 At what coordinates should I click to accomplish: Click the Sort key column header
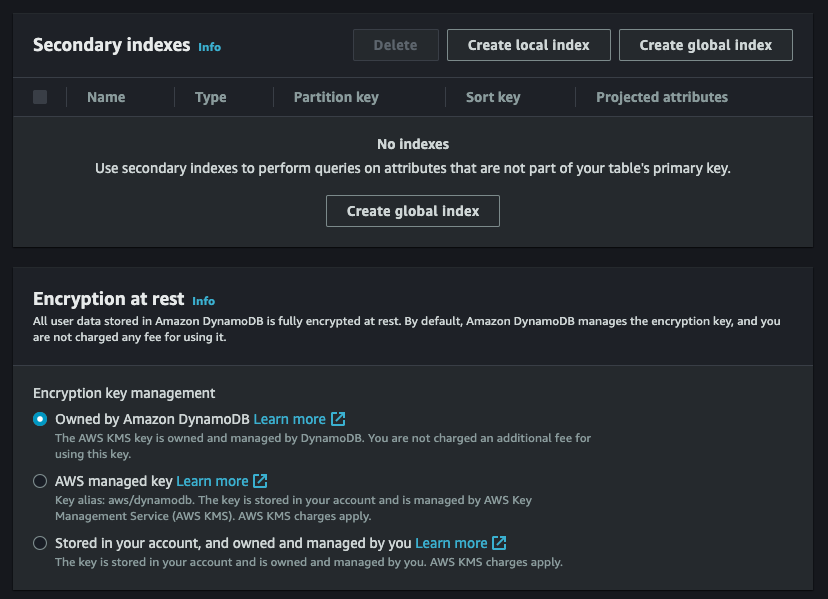tap(493, 97)
